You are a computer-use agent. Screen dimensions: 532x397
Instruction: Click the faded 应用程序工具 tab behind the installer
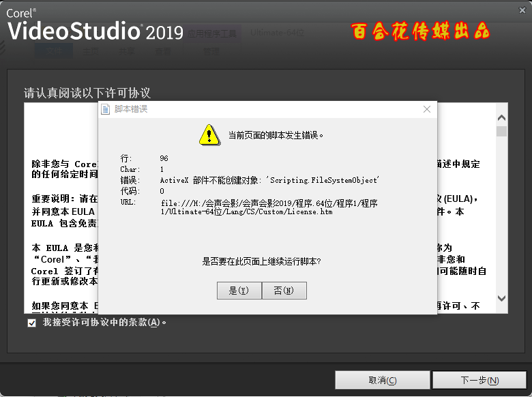(x=212, y=33)
